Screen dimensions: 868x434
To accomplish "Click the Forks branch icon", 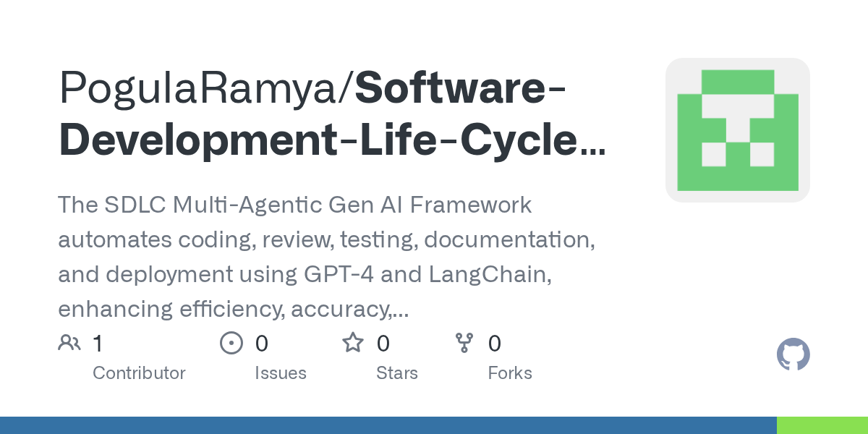I will (464, 343).
